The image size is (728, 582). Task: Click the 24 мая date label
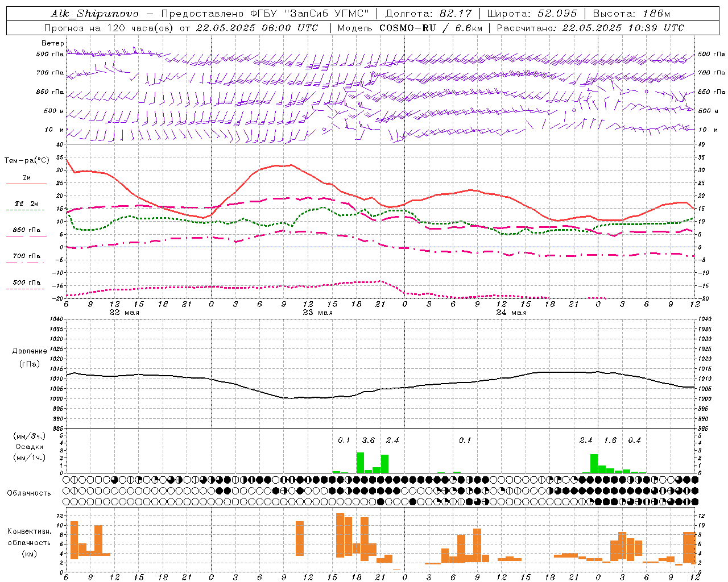(511, 312)
